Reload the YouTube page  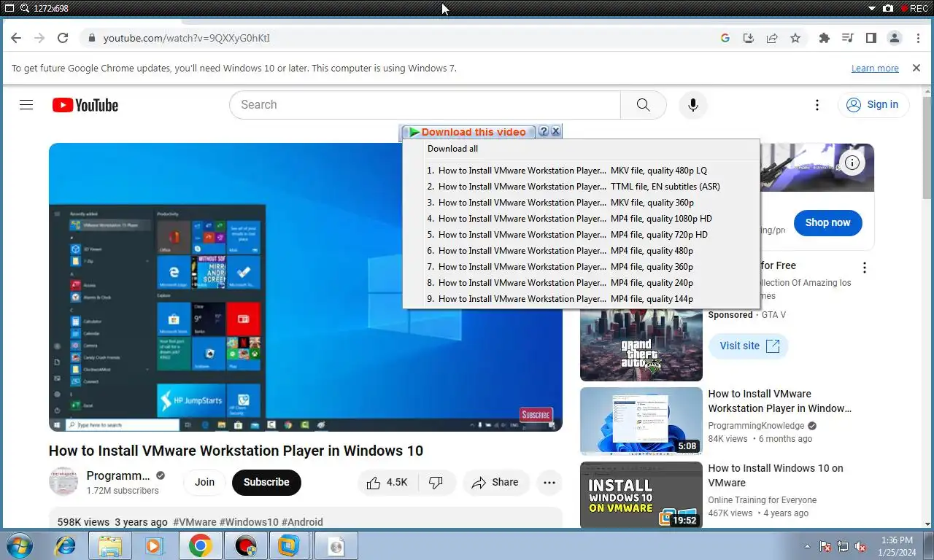coord(63,38)
